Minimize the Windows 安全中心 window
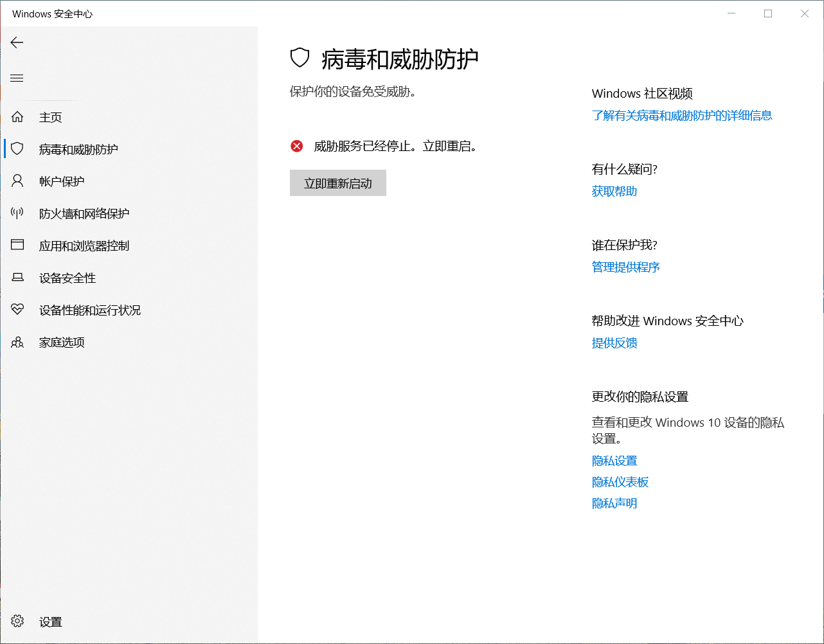Screen dimensions: 824x644 pos(731,13)
